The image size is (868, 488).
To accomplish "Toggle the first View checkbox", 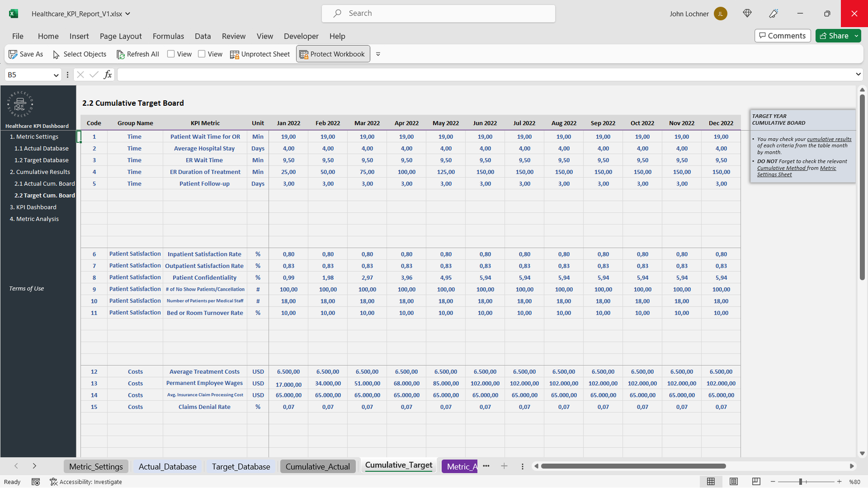I will click(x=171, y=54).
